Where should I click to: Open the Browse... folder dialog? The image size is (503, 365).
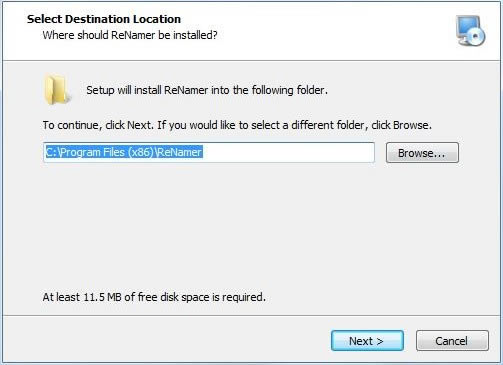422,153
